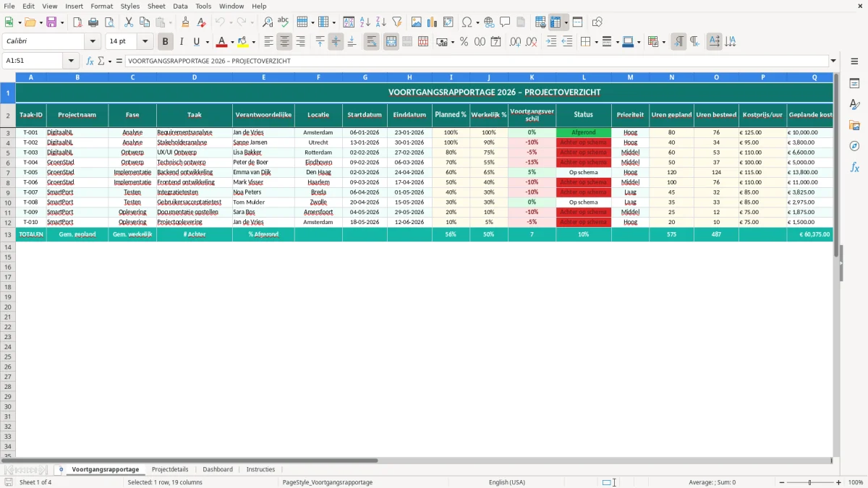This screenshot has width=868, height=488.
Task: Open sidebar Gallery panel
Action: tap(854, 125)
